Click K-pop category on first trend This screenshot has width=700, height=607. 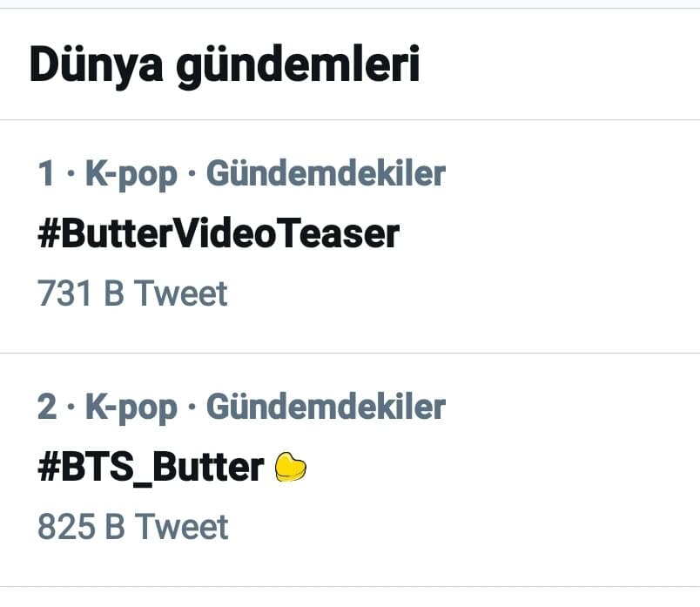131,174
